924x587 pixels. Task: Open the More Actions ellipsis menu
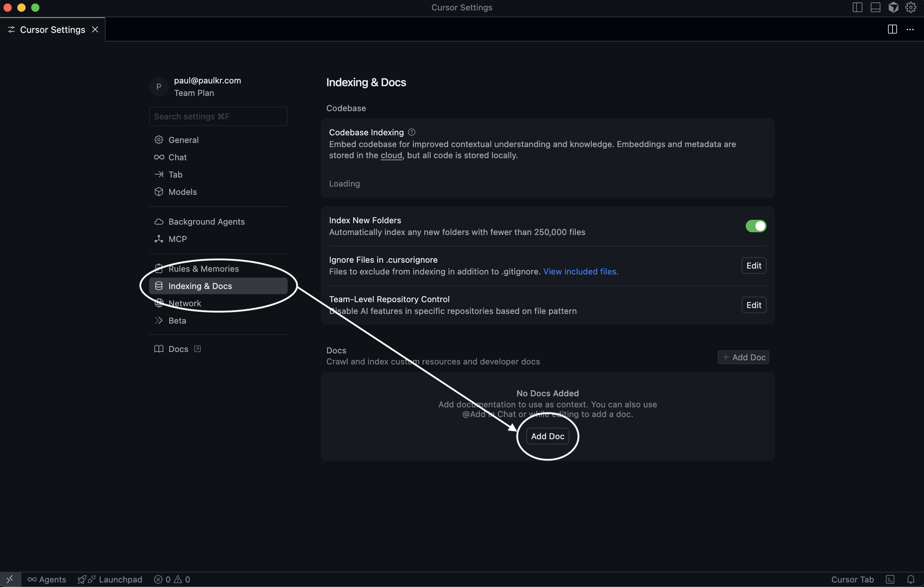[x=910, y=29]
